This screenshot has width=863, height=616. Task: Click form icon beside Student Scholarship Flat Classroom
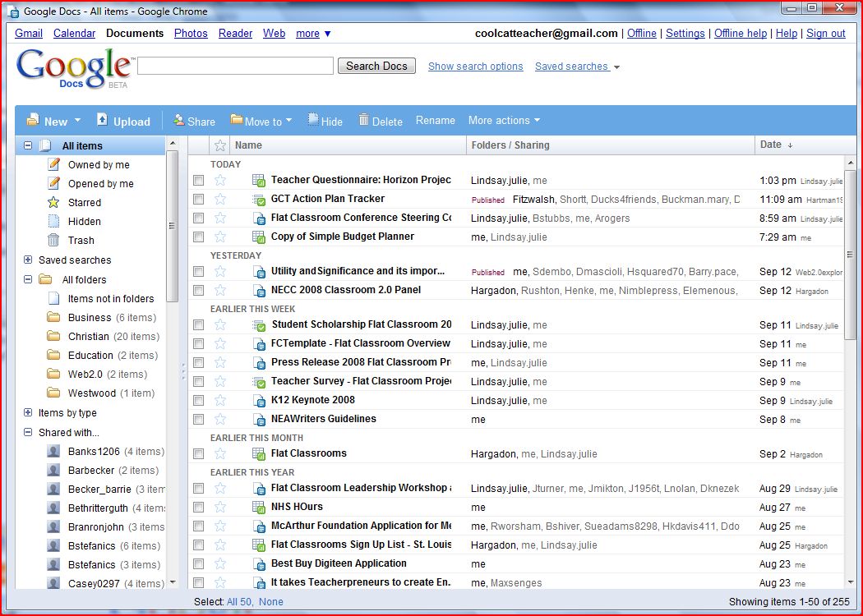[x=259, y=325]
